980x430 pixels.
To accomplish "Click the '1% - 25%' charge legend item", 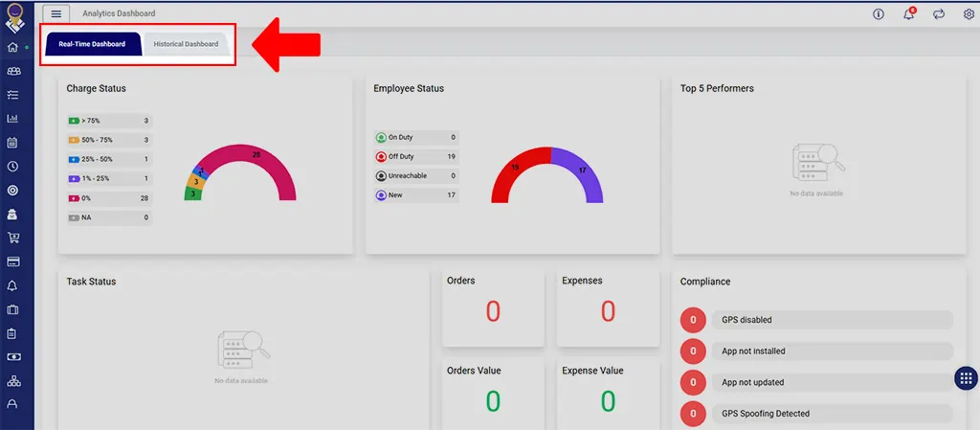I will tap(109, 179).
